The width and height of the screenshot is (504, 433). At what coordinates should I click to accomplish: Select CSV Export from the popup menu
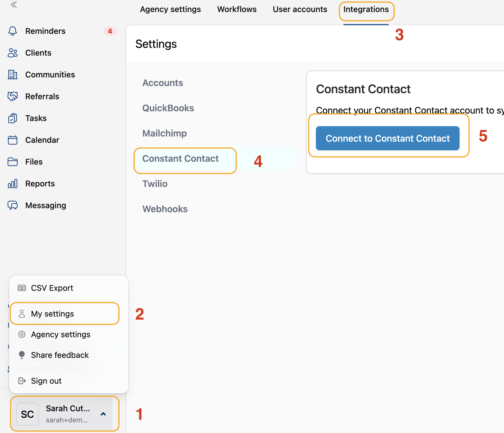52,288
